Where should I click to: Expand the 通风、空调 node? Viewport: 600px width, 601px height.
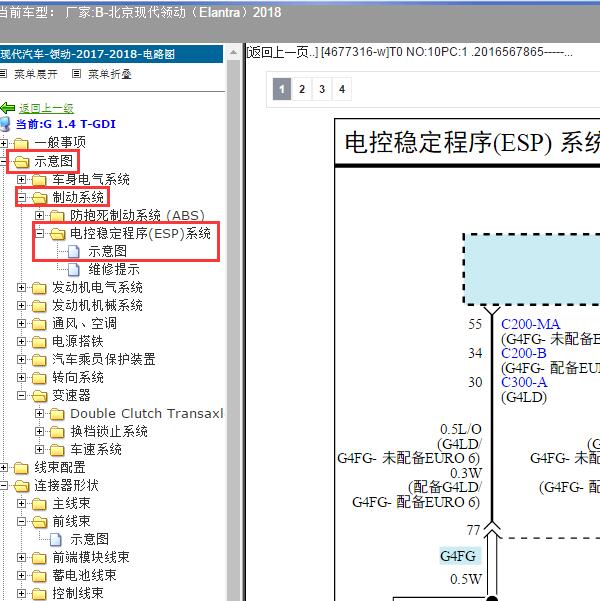pyautogui.click(x=21, y=323)
